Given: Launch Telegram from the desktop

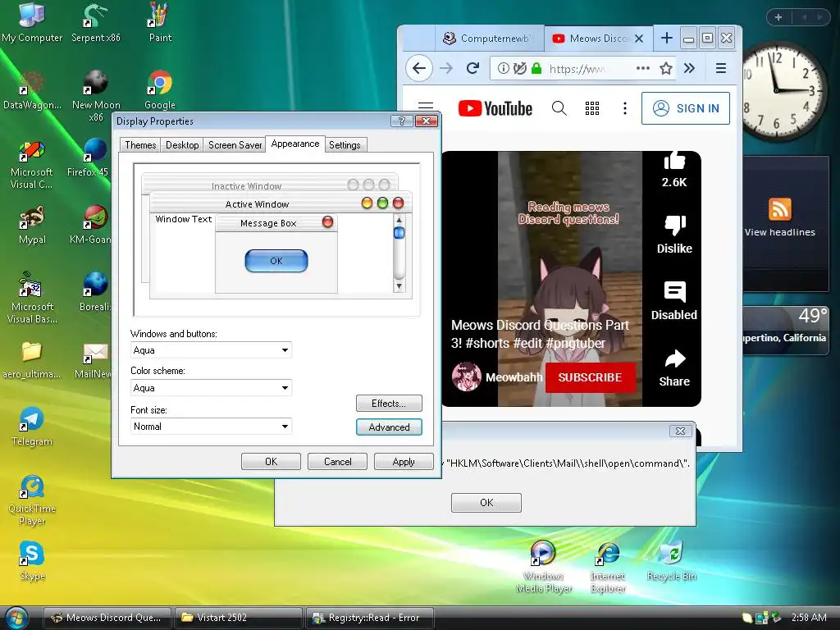Looking at the screenshot, I should click(x=32, y=427).
